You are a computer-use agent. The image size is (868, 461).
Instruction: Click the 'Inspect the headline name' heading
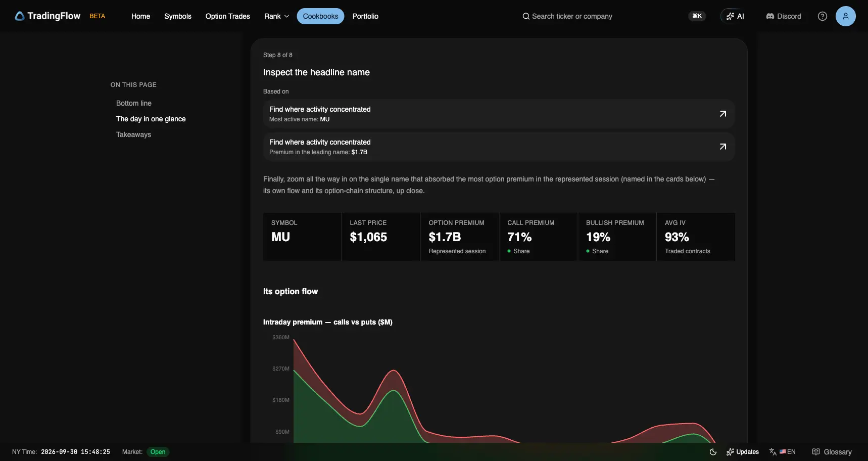(316, 72)
